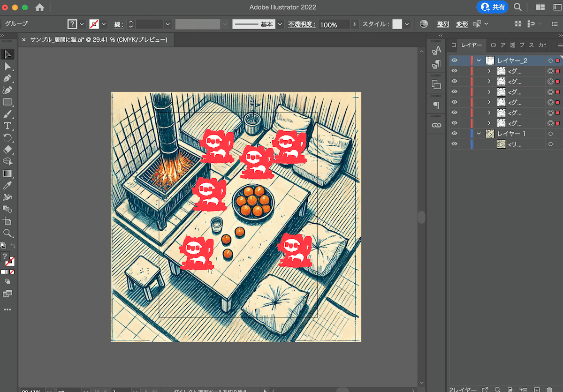
Task: Open the Arrange Documents icon
Action: click(x=540, y=7)
